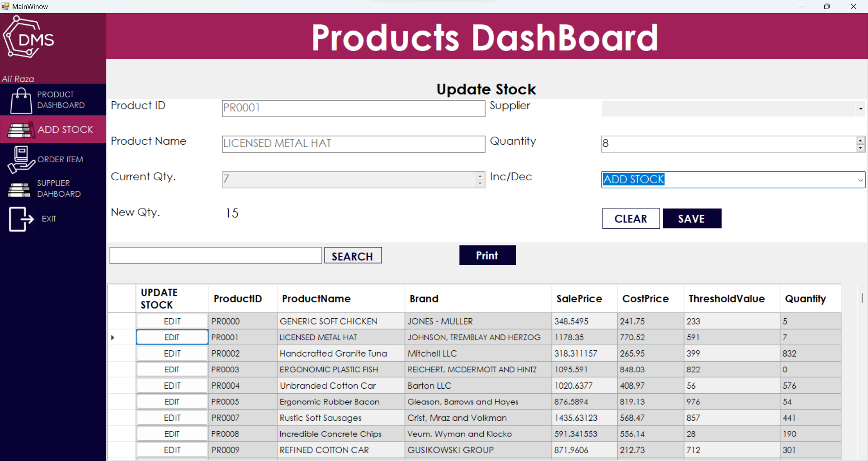This screenshot has width=868, height=461.
Task: Focus the search text field
Action: tap(216, 255)
